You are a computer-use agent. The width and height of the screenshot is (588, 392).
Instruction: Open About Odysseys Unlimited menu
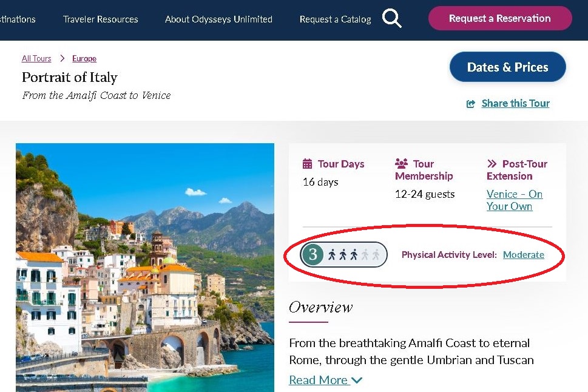[x=218, y=19]
